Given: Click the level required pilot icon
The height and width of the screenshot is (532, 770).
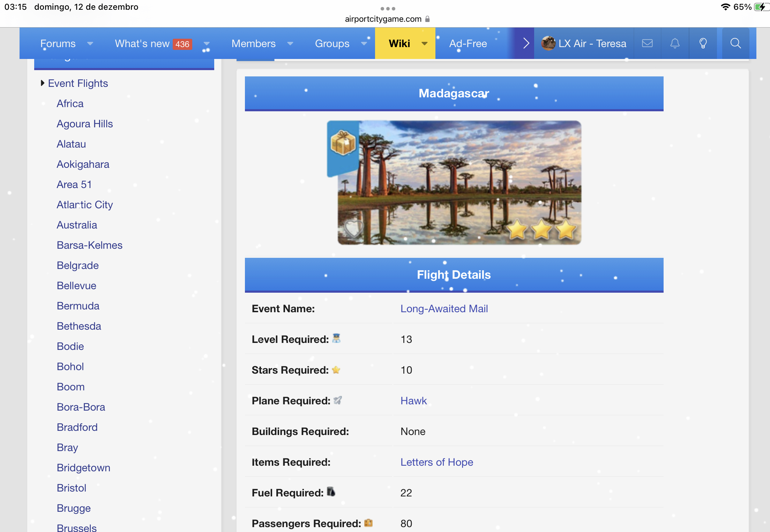Looking at the screenshot, I should [336, 338].
